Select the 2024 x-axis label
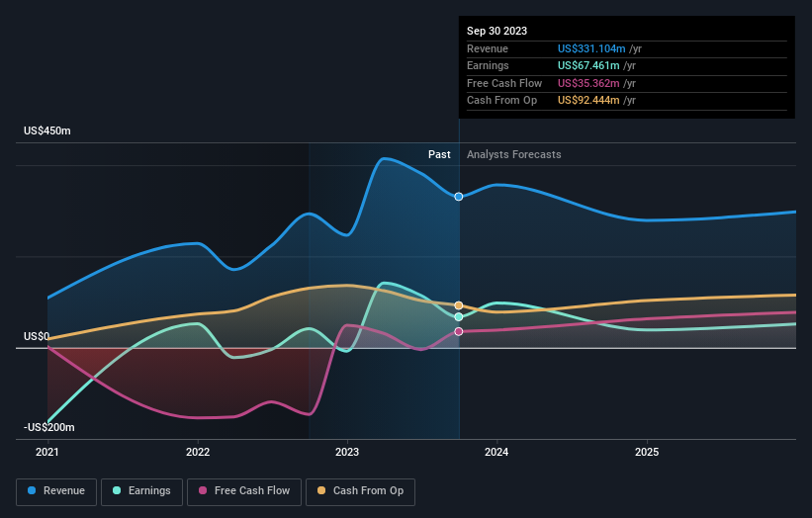 coord(496,452)
